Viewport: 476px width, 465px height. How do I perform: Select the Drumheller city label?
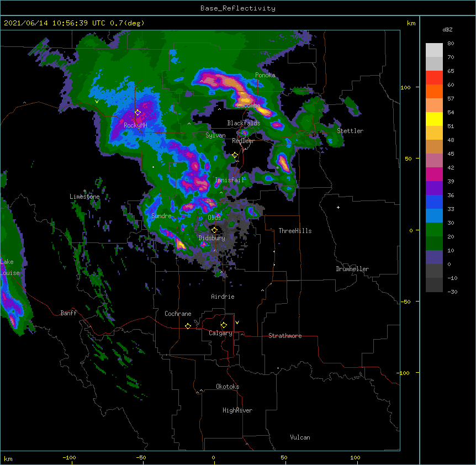coord(352,269)
